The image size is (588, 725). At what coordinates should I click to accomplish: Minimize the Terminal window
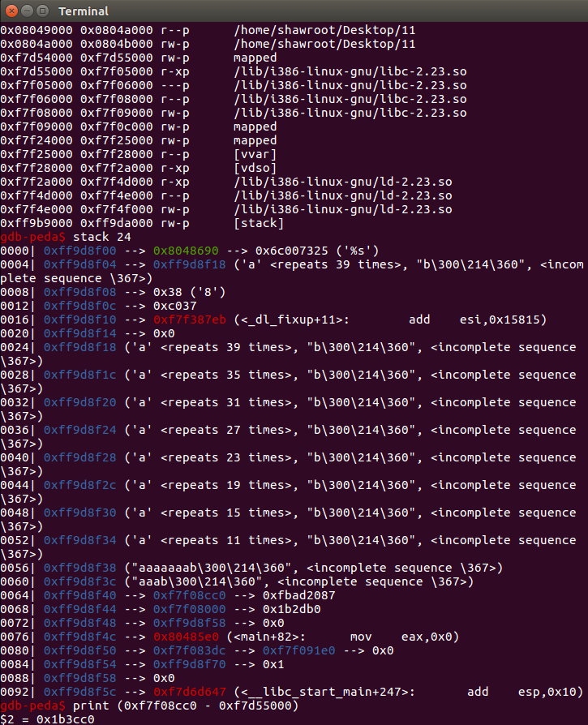pos(28,11)
